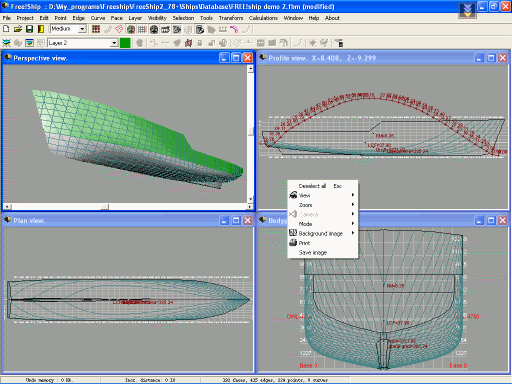Screen dimensions: 512x384
Task: Click the last red-black icon on second toolbar
Action: point(339,43)
